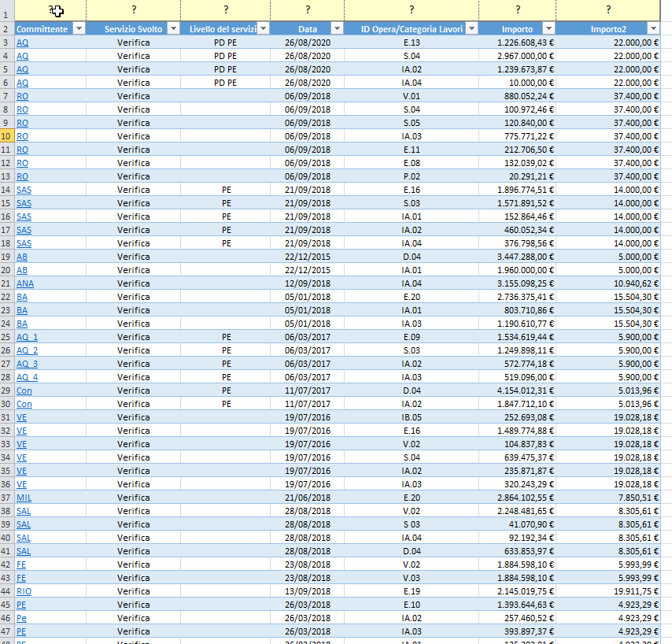Open the RO link in row 7
The height and width of the screenshot is (644, 672).
pyautogui.click(x=22, y=96)
